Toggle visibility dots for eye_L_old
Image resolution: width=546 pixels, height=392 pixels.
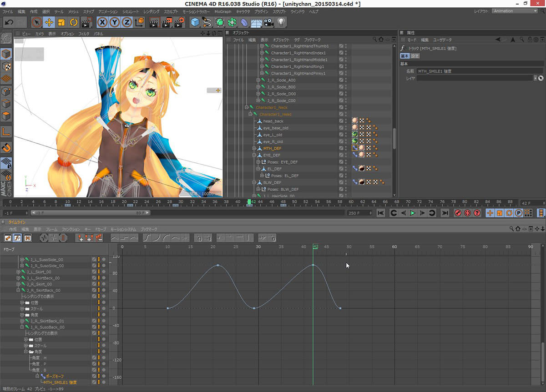click(x=346, y=135)
